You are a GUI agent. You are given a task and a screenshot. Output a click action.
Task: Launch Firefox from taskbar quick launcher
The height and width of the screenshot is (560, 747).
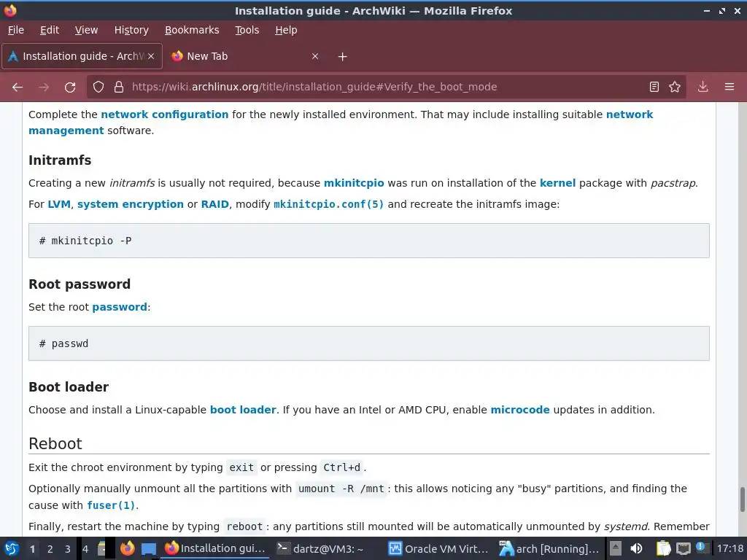(x=127, y=548)
